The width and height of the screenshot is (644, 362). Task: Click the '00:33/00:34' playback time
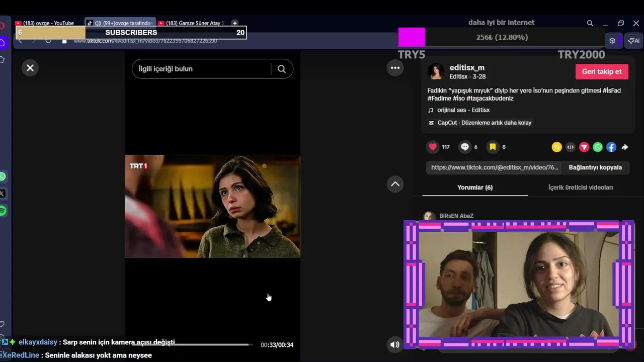pos(277,345)
